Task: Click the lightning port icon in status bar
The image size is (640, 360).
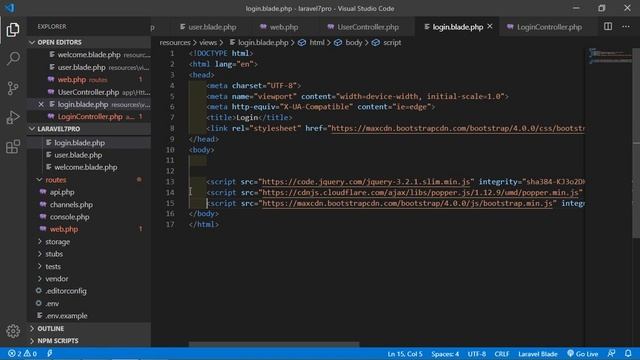Action: tap(50, 353)
